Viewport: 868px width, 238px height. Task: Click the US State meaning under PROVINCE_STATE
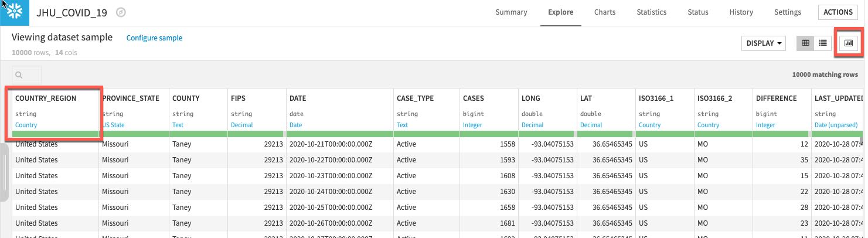coord(114,125)
